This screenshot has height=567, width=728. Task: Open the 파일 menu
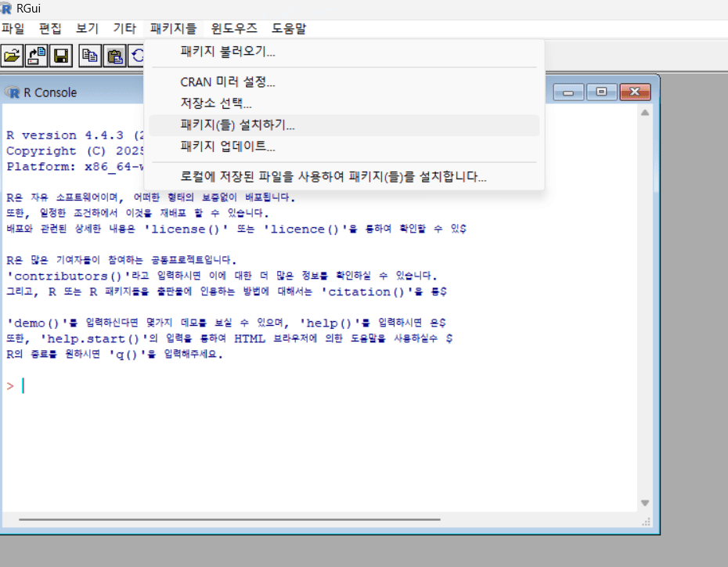click(13, 28)
